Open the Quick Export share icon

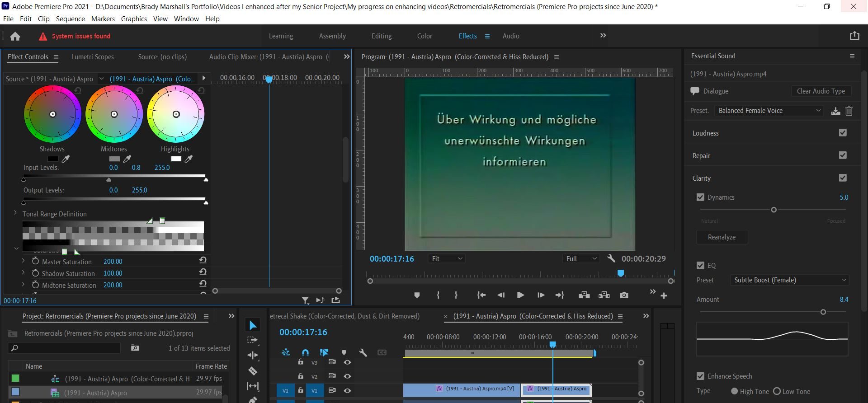click(x=854, y=36)
